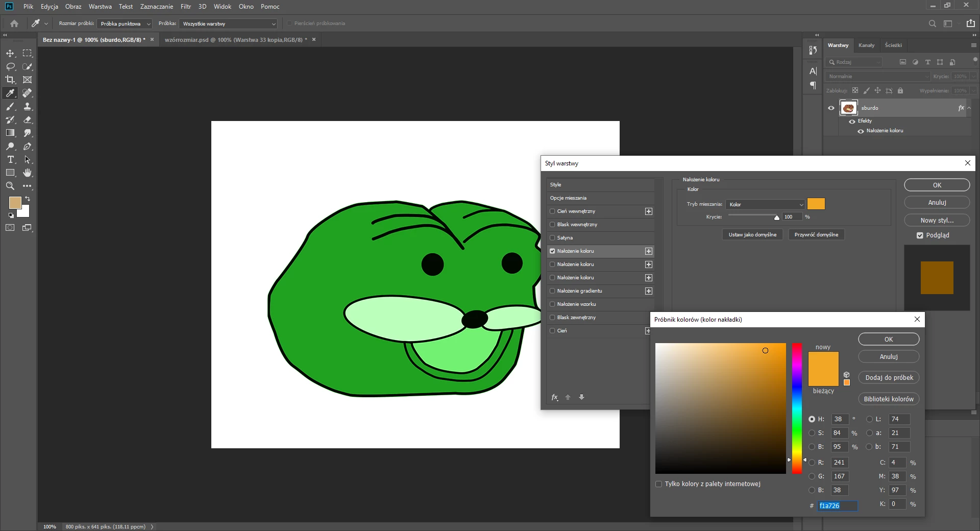Open the Filtr menu

click(x=186, y=7)
